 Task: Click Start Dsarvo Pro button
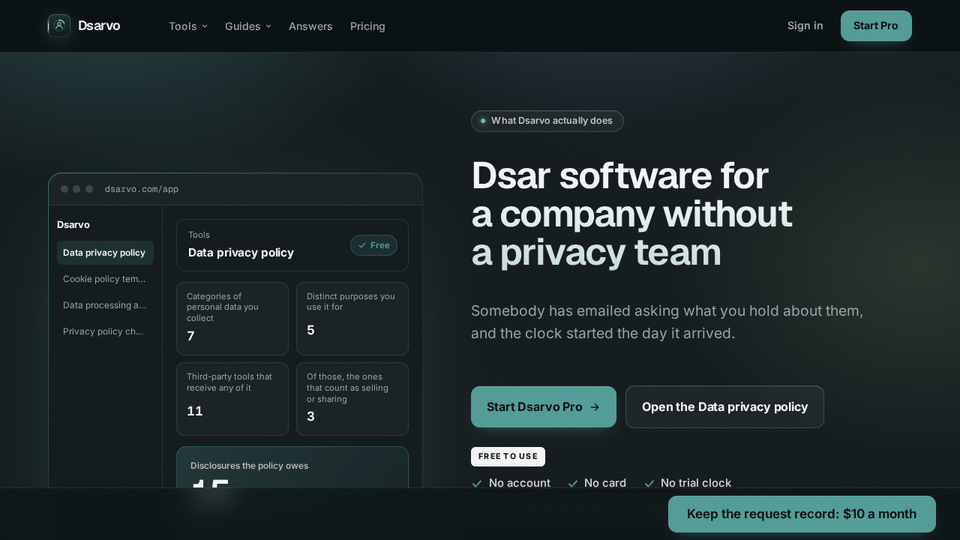pos(544,407)
